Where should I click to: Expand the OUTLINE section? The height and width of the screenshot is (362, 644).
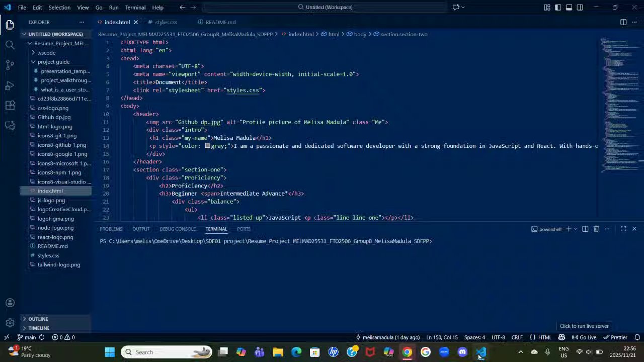tap(38, 319)
